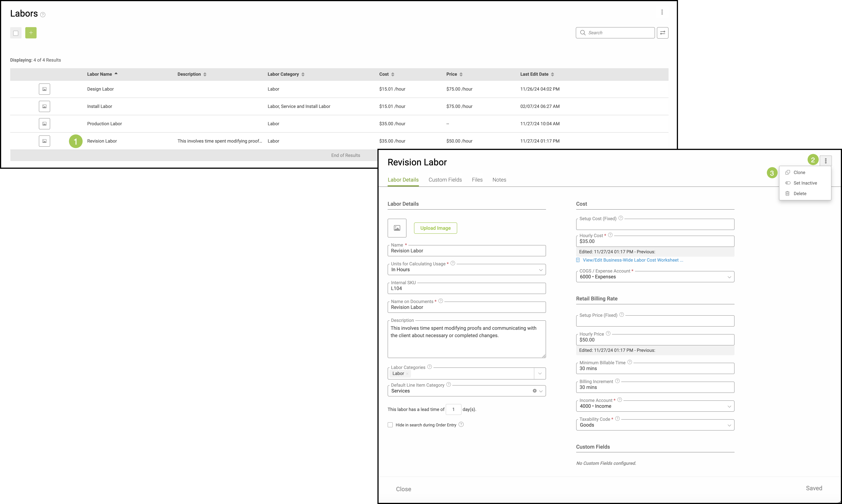Click the green add labor plus button
The width and height of the screenshot is (842, 504).
(x=31, y=33)
